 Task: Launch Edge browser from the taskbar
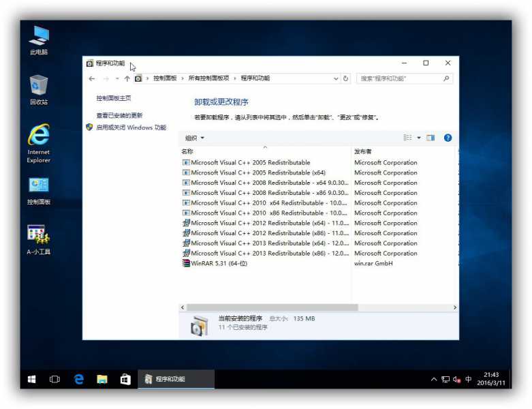[79, 379]
